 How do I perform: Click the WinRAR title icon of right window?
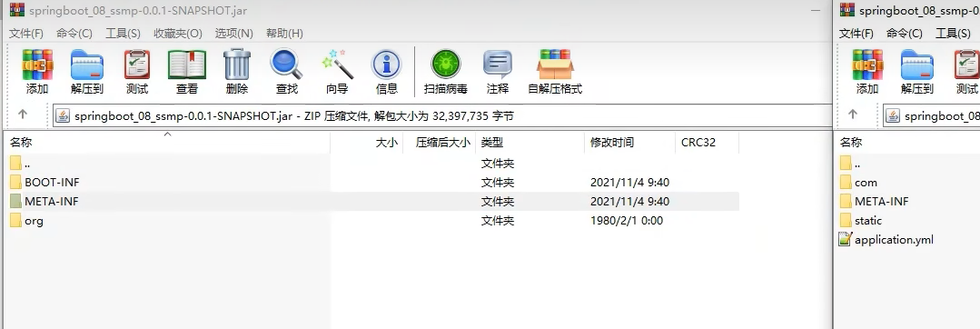[x=846, y=10]
